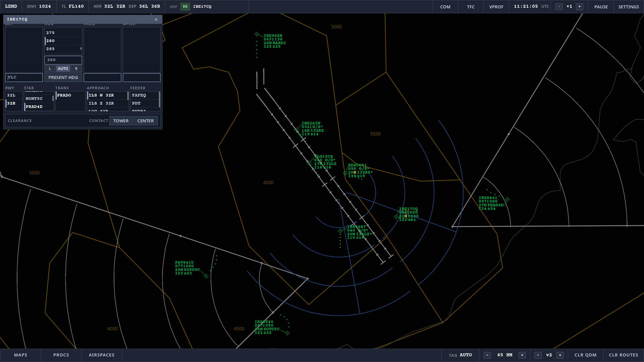Screen dimensions: 644x362
Task: Set turn direction to AUTO
Action: point(63,69)
